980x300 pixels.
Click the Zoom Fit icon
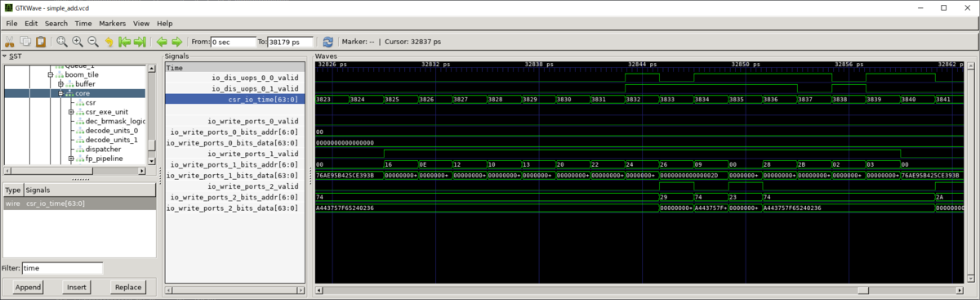62,42
